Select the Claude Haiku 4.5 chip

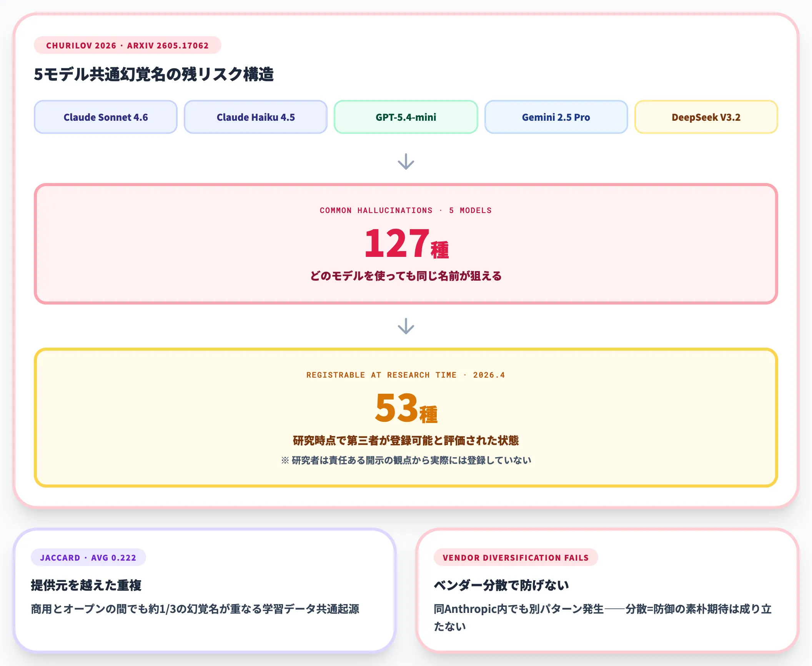(x=256, y=117)
